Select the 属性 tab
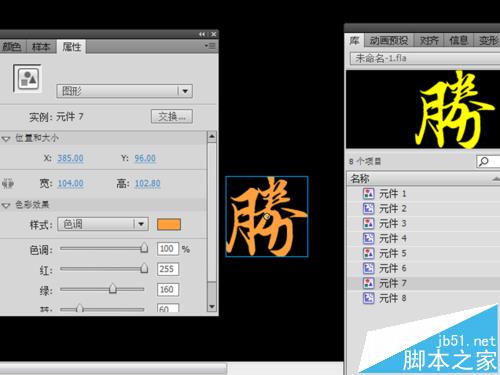Image resolution: width=500 pixels, height=375 pixels. (x=71, y=47)
